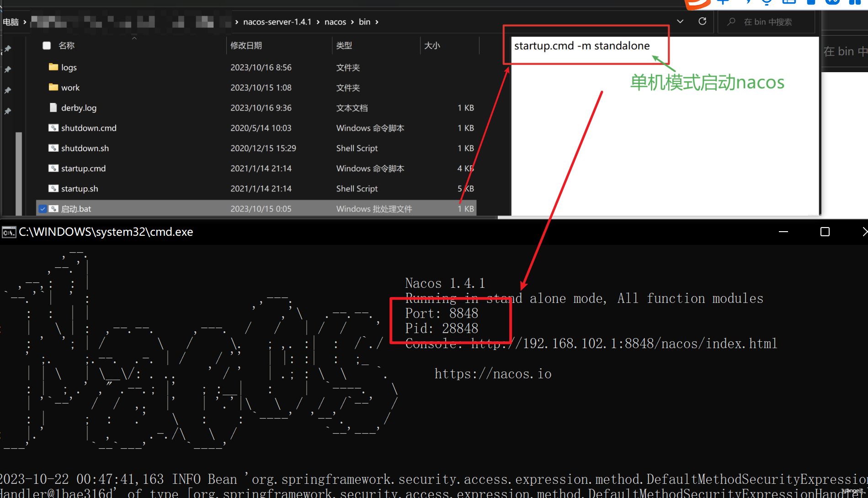Click the startup.cmd -m standalone text

point(582,46)
